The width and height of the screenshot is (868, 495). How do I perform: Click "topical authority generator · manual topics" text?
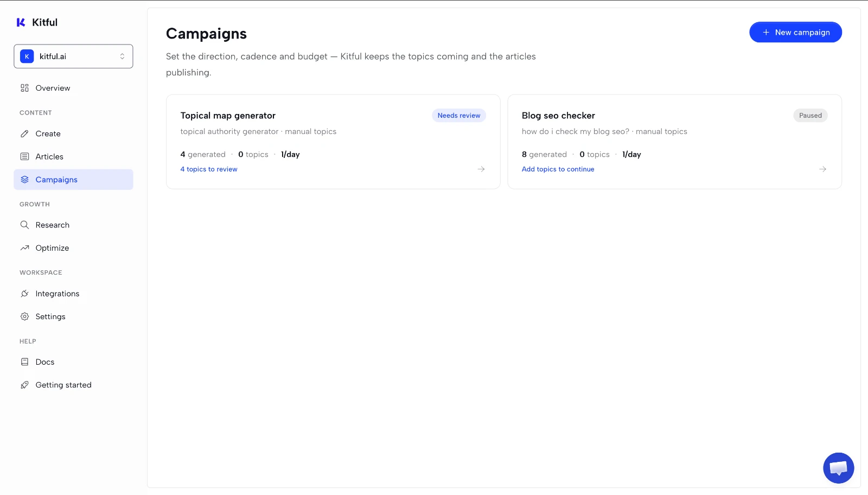click(258, 132)
